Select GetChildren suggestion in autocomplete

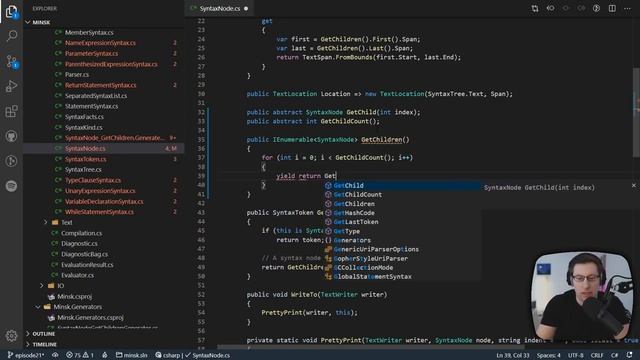[x=402, y=204]
